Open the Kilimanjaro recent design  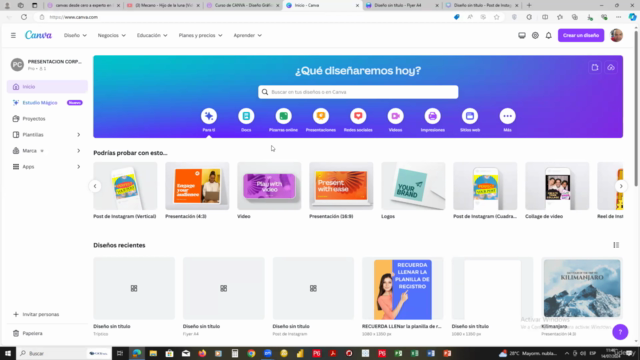pos(582,289)
